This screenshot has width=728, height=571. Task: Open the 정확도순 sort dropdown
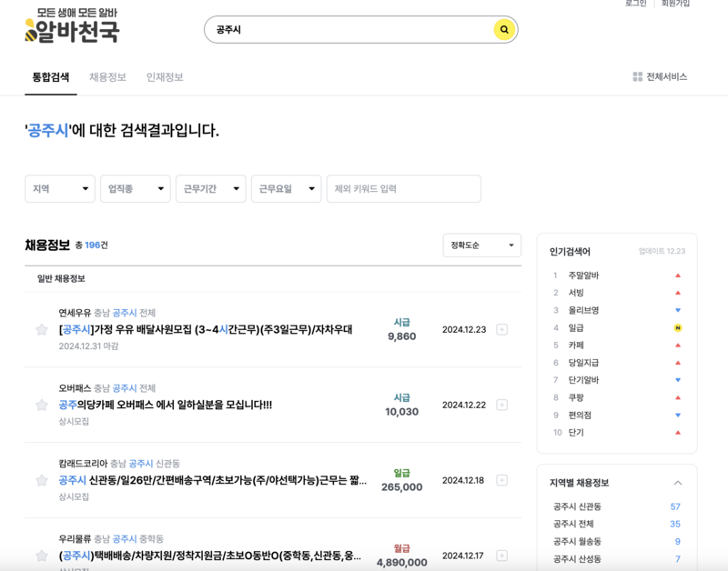click(481, 245)
